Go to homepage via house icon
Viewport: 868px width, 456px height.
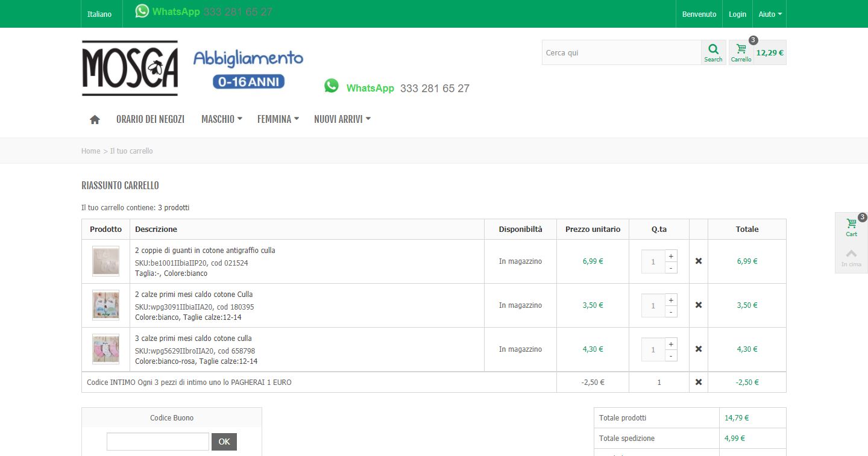click(x=95, y=119)
